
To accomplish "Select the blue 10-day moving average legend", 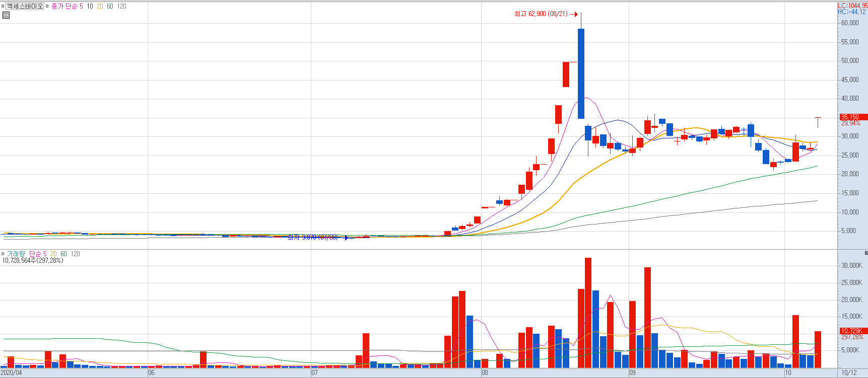I will tap(90, 7).
